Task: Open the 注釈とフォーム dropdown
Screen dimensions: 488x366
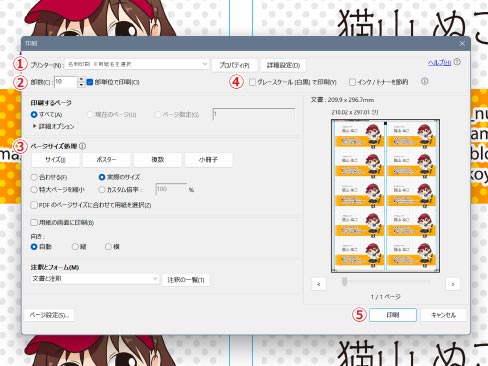Action: point(95,279)
